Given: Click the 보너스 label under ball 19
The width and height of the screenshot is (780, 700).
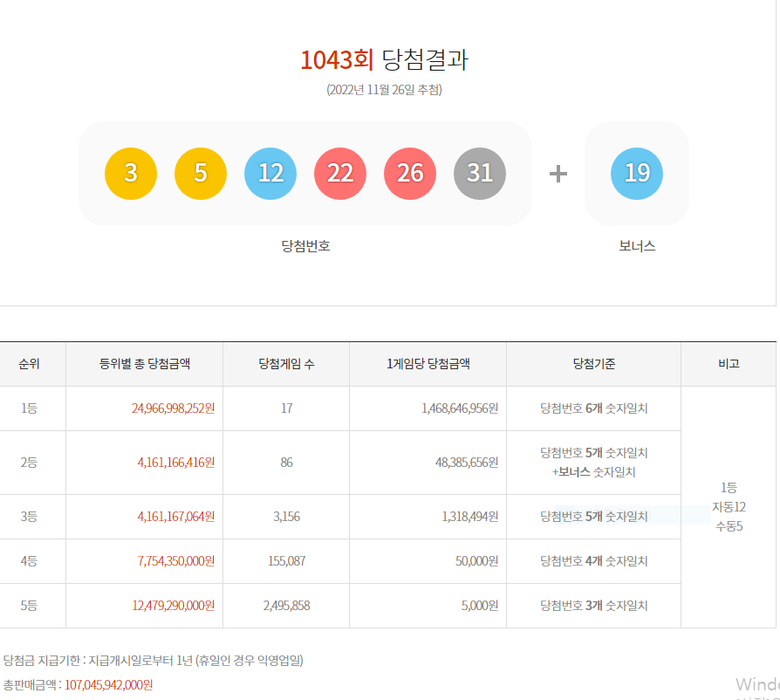Looking at the screenshot, I should pyautogui.click(x=637, y=246).
